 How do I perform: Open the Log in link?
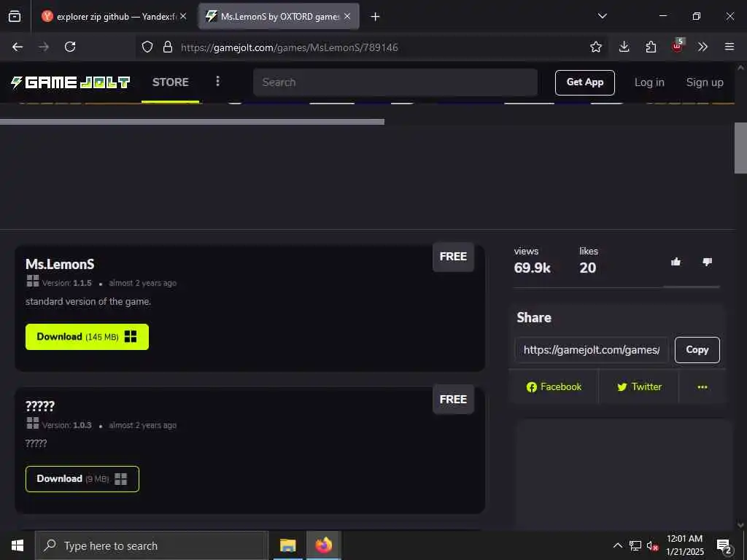click(x=649, y=82)
